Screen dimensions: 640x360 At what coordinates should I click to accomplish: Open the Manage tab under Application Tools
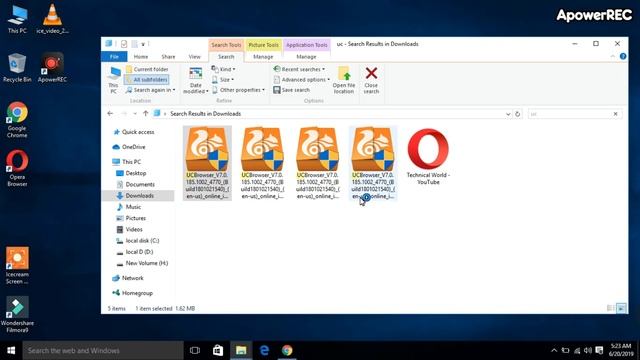[306, 57]
